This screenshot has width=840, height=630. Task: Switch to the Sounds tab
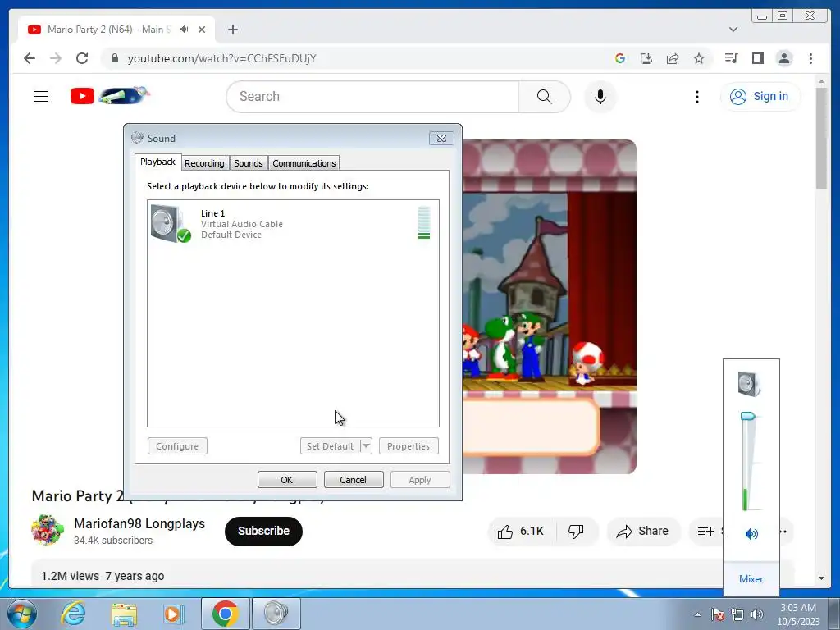pyautogui.click(x=248, y=163)
